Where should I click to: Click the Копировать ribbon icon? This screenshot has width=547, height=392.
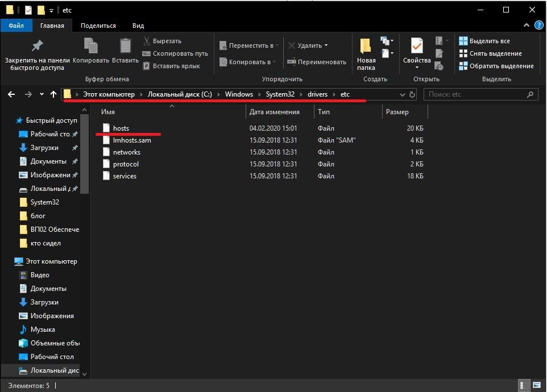(91, 51)
